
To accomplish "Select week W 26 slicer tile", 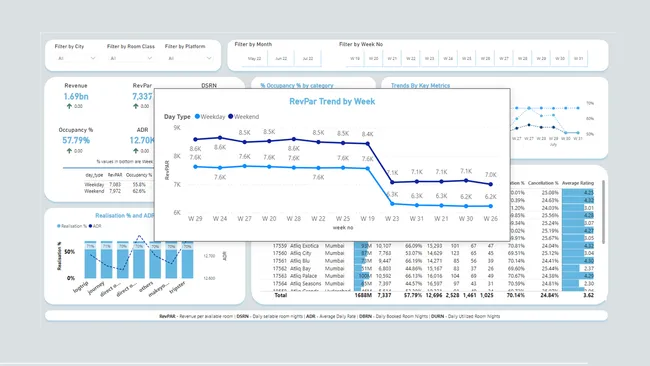I will pyautogui.click(x=485, y=58).
